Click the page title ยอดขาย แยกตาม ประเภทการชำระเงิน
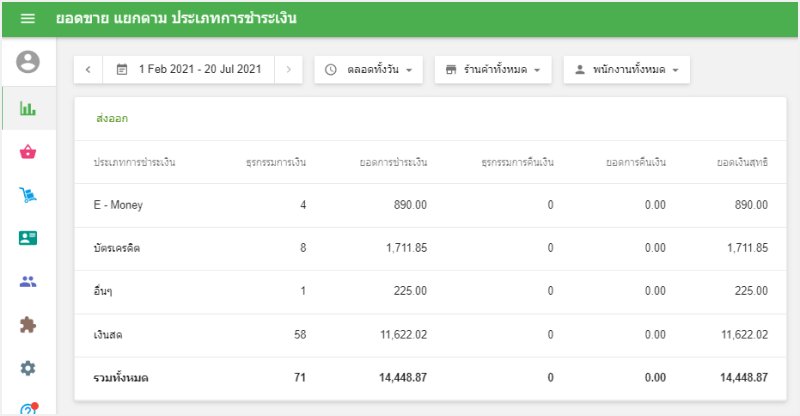Viewport: 800px width, 416px height. coord(176,18)
